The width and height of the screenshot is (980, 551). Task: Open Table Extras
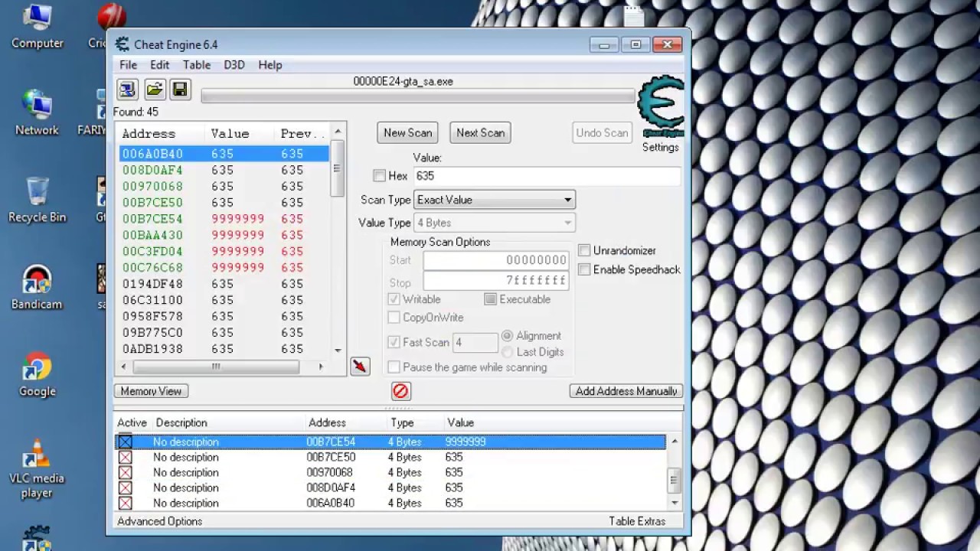(x=637, y=521)
